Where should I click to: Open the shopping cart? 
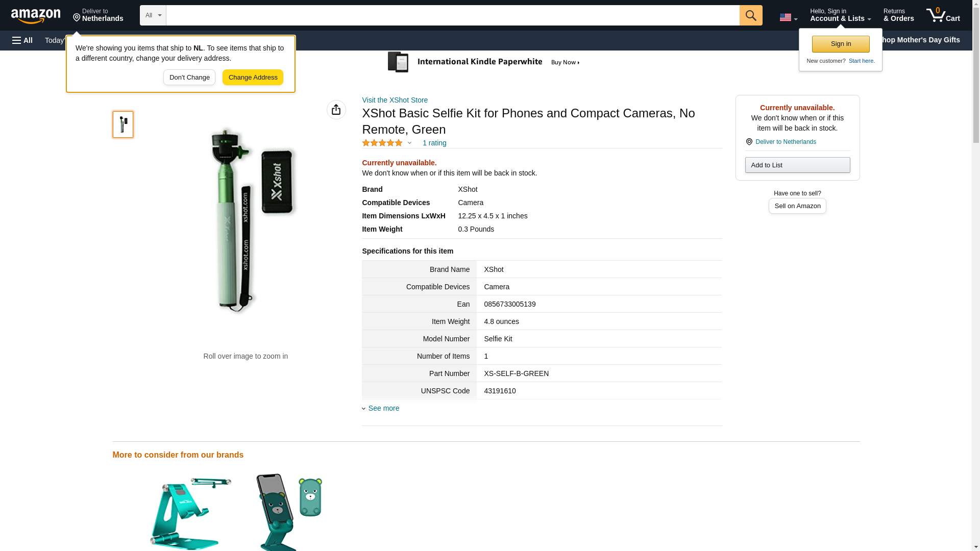click(943, 15)
